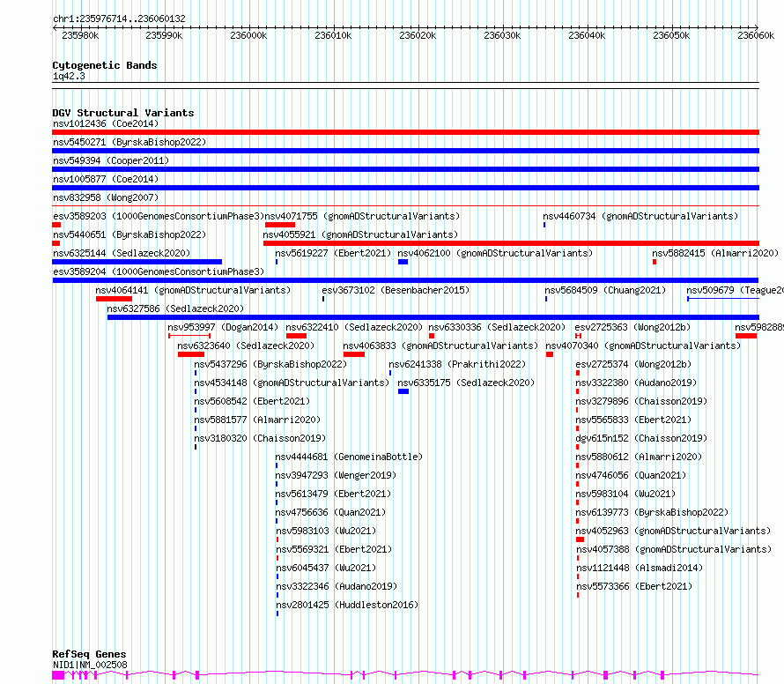The image size is (784, 684).
Task: Open nsv6323640 (Sedlazeck2020) label
Action: pos(246,346)
